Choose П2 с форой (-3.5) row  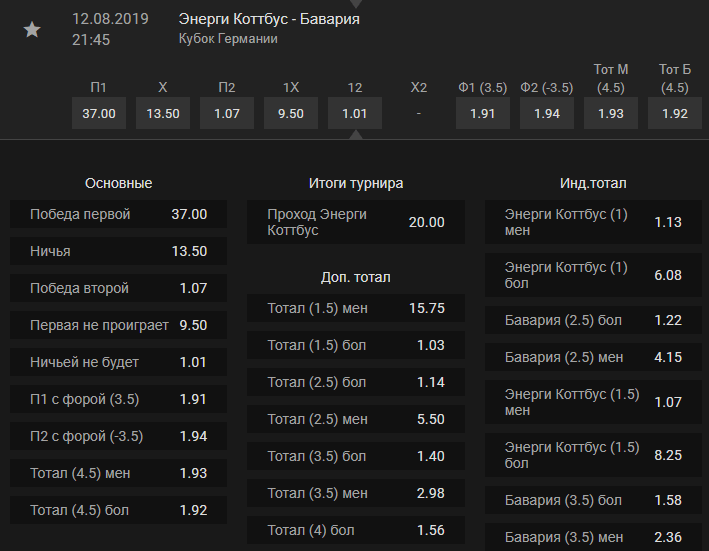pyautogui.click(x=118, y=437)
